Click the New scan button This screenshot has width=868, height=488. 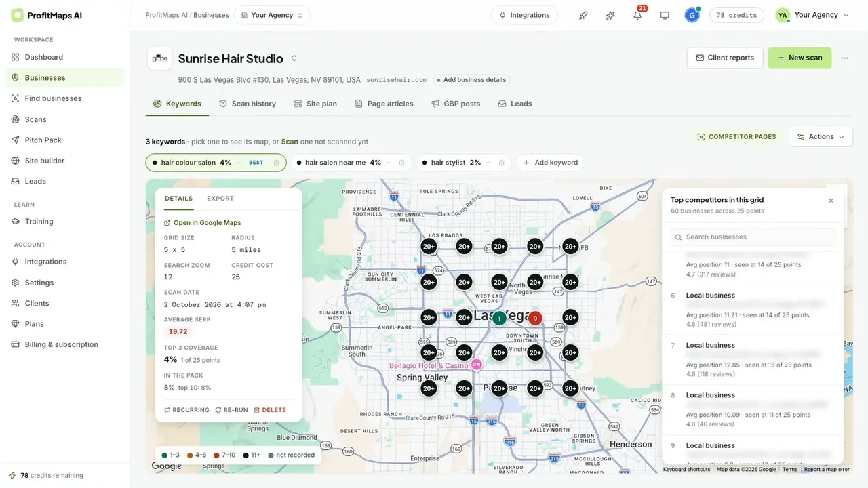800,58
